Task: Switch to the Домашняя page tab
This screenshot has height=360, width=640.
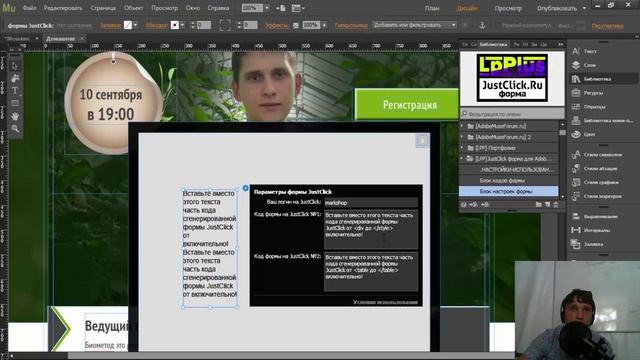Action: [x=60, y=39]
